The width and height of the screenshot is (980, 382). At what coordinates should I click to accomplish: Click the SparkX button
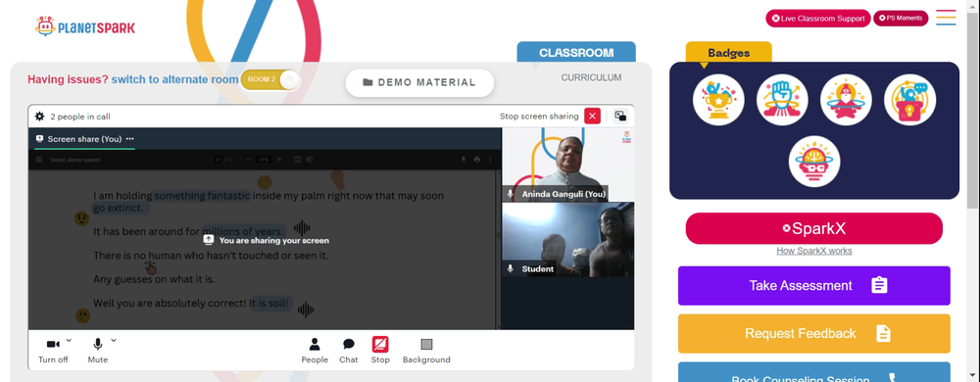click(x=813, y=228)
